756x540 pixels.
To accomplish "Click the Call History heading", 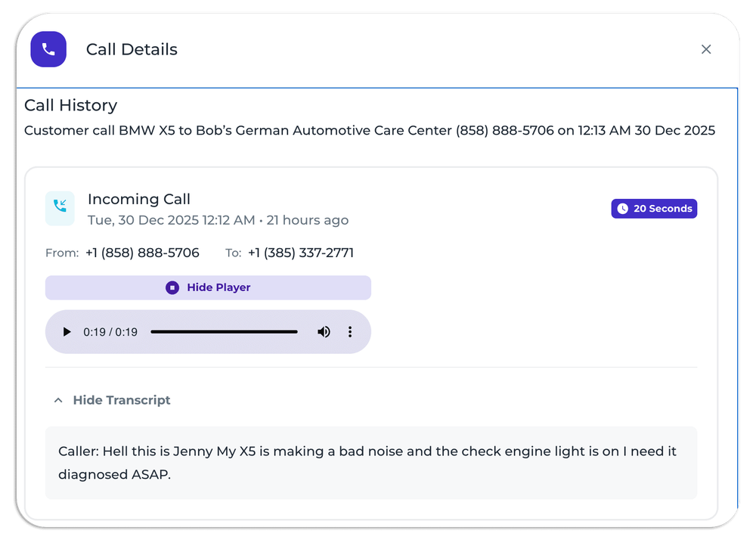I will [x=70, y=105].
